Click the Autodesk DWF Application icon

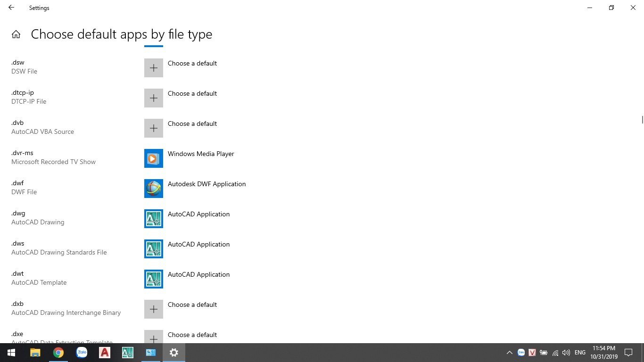point(154,189)
